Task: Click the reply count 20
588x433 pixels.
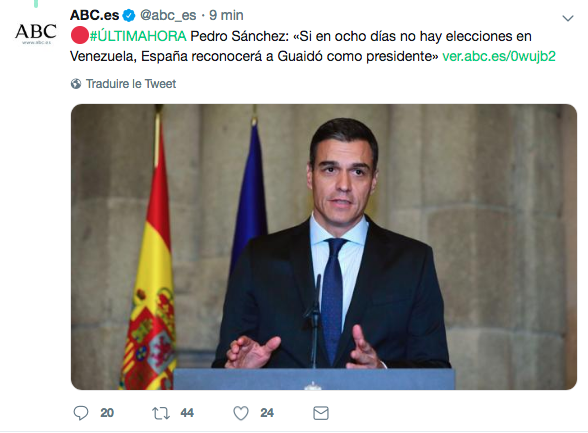Action: coord(107,413)
